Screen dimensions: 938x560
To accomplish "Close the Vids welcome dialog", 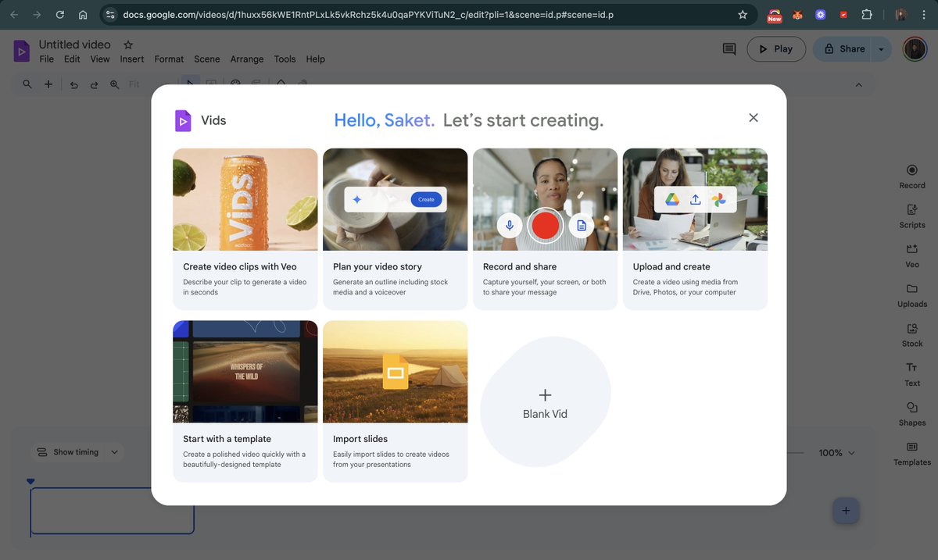I will click(x=753, y=118).
